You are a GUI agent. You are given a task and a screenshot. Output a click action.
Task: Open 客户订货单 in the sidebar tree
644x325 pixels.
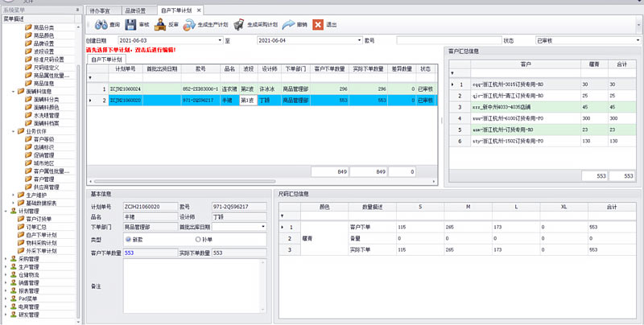click(39, 219)
